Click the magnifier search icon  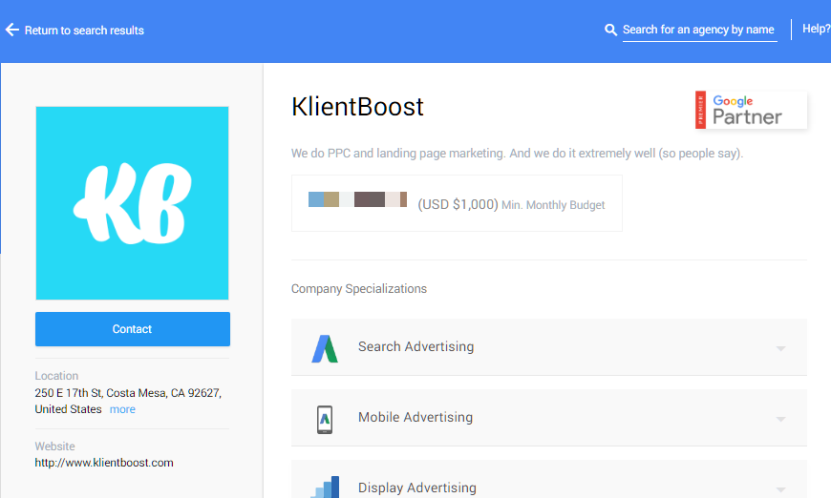(x=611, y=30)
